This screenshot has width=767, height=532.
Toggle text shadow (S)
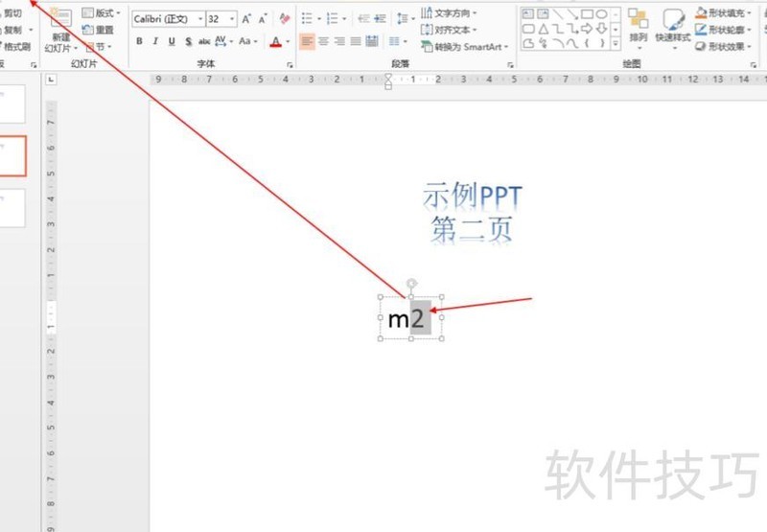click(188, 41)
